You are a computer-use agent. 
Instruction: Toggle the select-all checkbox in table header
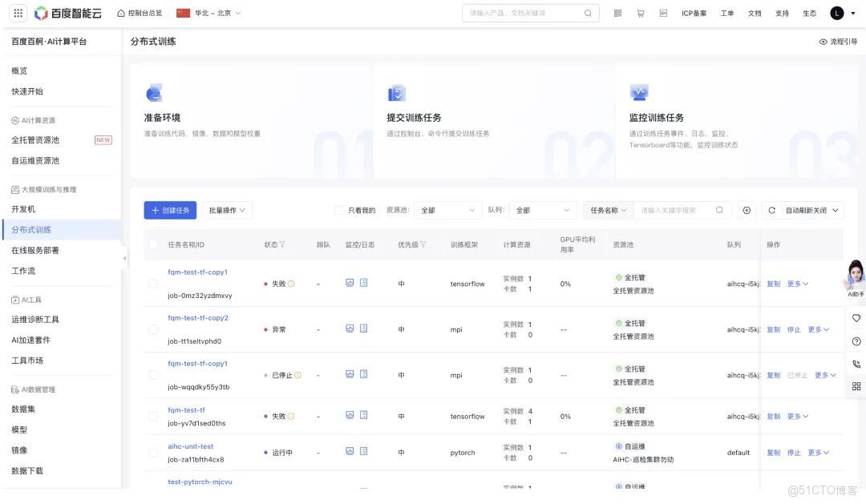(152, 244)
